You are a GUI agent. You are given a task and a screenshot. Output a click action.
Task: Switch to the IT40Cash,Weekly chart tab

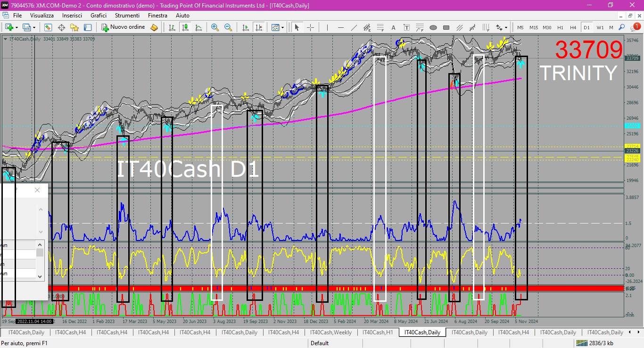pos(331,332)
